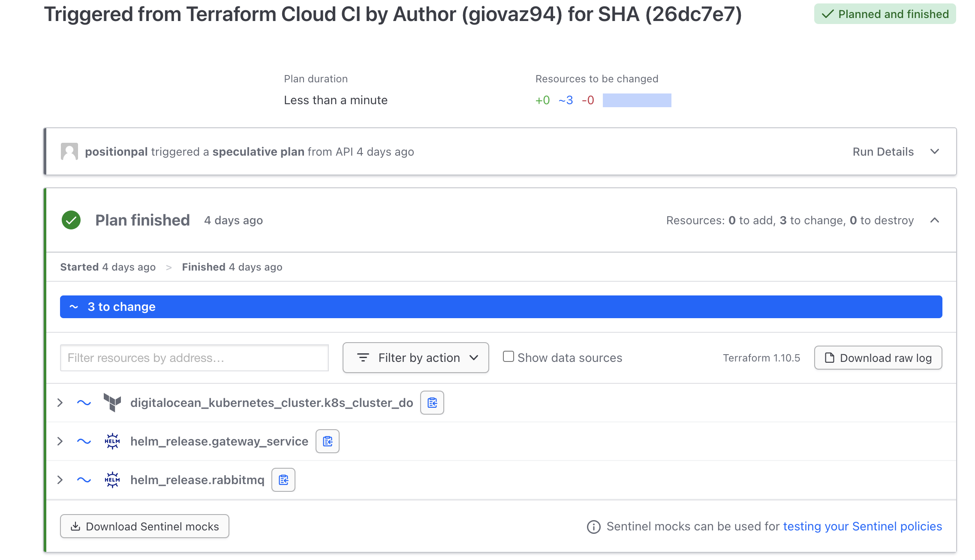The width and height of the screenshot is (975, 560).
Task: Collapse Plan finished section chevron
Action: [x=935, y=220]
